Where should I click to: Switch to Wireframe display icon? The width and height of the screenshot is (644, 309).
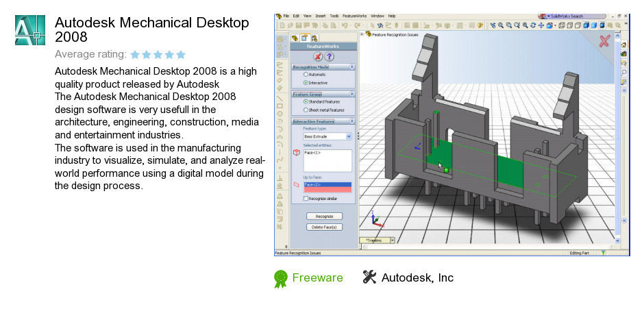pos(562,25)
